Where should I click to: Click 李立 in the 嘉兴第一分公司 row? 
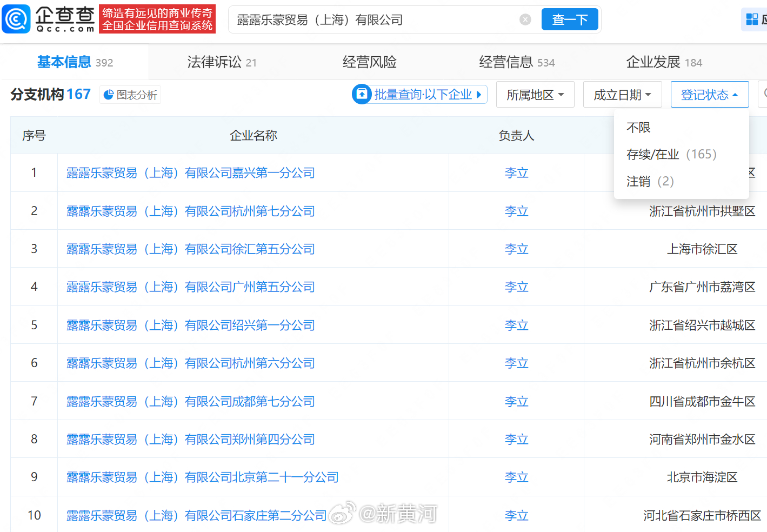[x=516, y=173]
